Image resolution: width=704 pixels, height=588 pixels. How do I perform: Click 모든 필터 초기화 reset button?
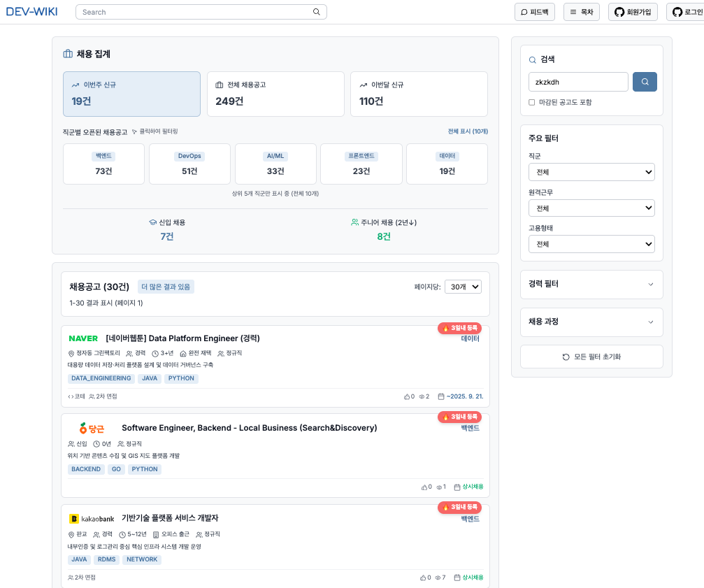click(591, 357)
